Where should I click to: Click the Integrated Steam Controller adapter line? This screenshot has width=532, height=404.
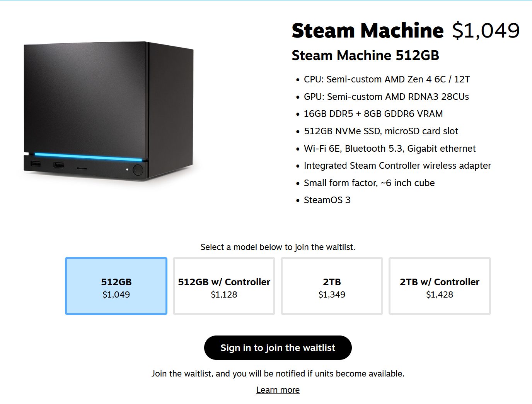coord(397,166)
